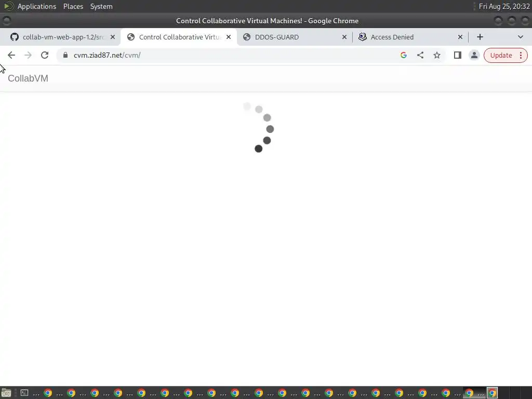Share this page
The width and height of the screenshot is (532, 399).
pyautogui.click(x=420, y=55)
